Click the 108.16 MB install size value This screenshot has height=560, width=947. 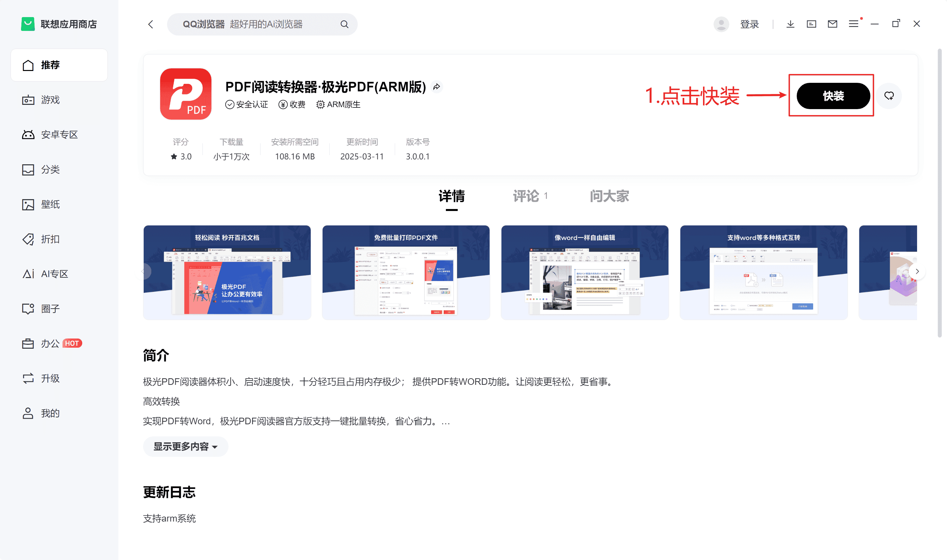coord(295,157)
